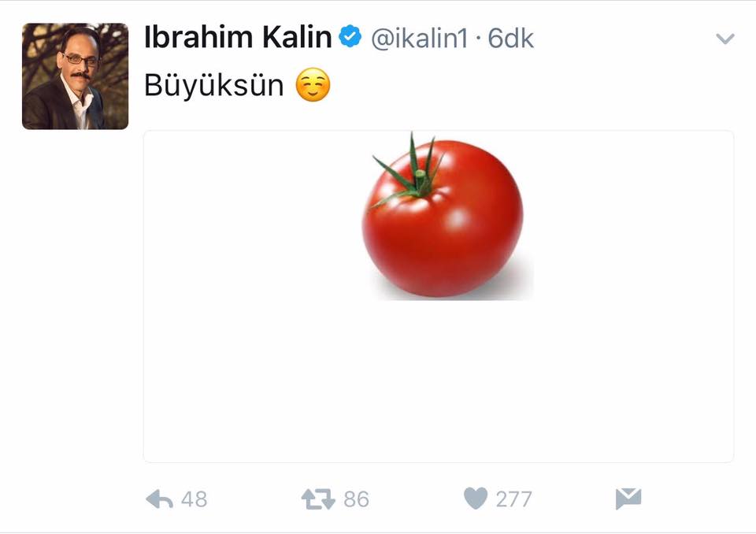Visit the @ikalin1 handle

click(x=419, y=39)
